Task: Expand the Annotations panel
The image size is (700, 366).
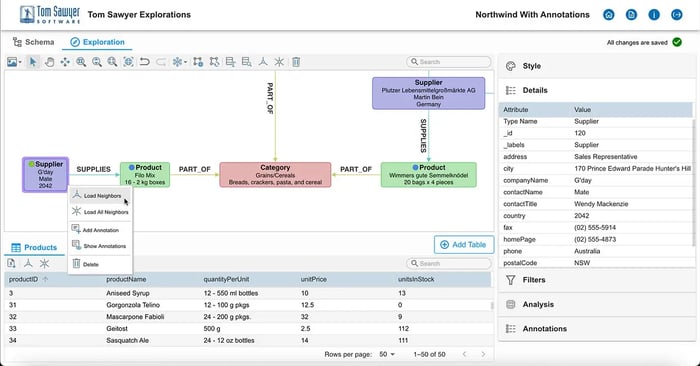Action: coord(596,329)
